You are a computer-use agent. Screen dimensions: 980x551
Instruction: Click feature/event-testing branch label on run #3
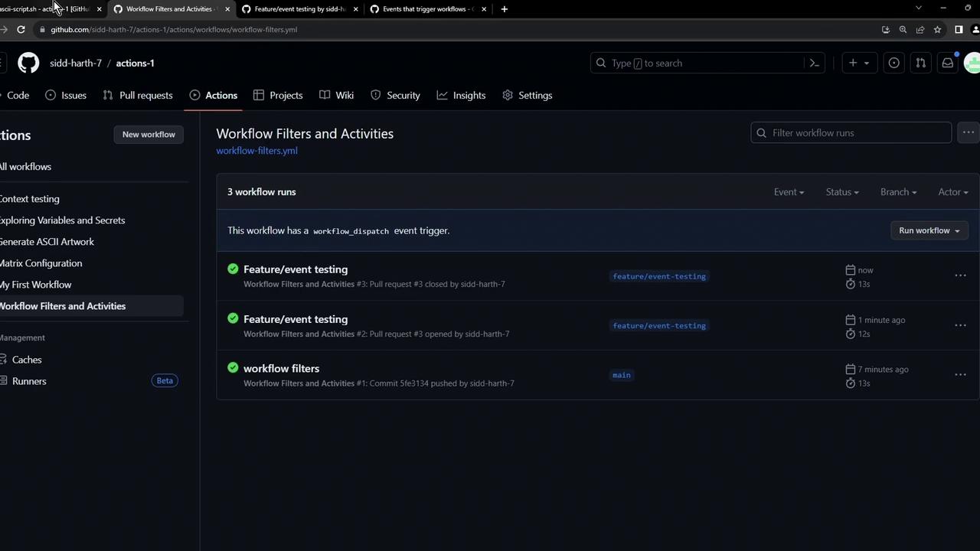(x=659, y=276)
